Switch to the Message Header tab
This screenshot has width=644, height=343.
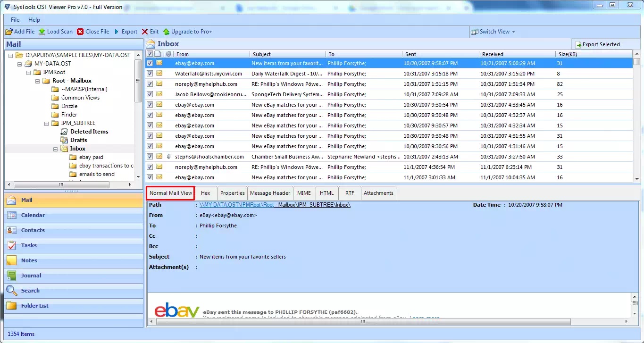tap(270, 193)
